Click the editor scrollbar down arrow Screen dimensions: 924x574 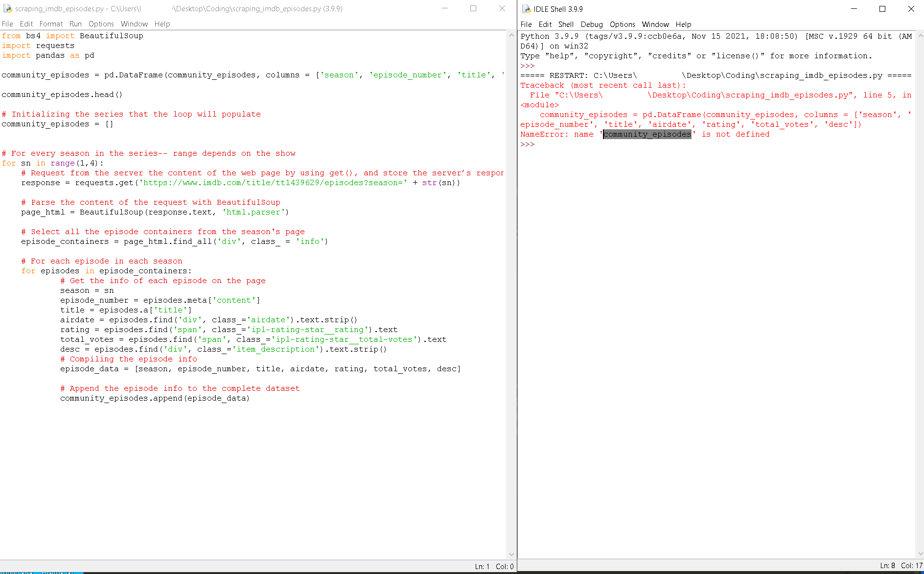click(x=511, y=554)
